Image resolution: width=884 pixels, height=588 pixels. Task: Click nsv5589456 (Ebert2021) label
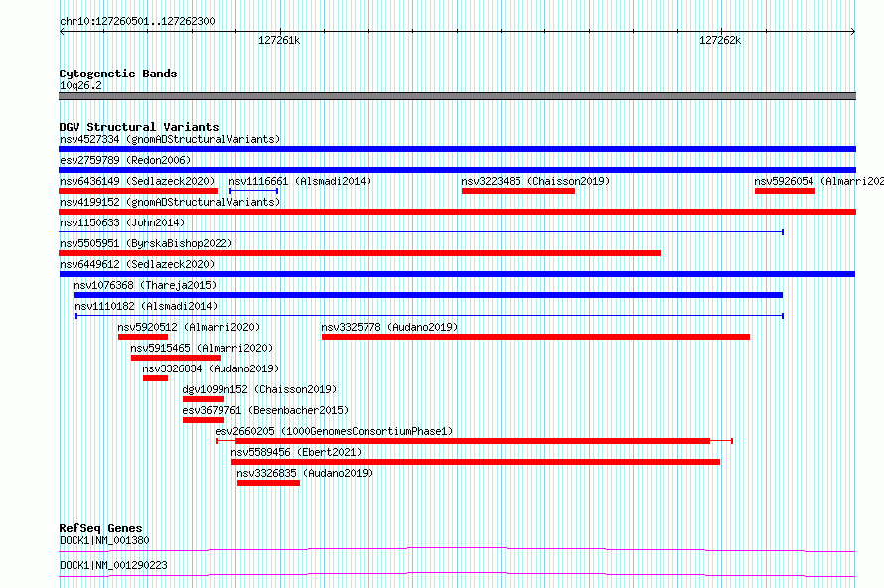click(296, 452)
